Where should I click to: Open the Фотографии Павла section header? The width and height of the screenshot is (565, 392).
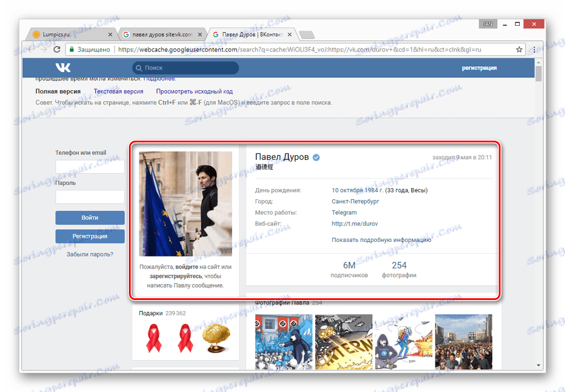[x=282, y=303]
